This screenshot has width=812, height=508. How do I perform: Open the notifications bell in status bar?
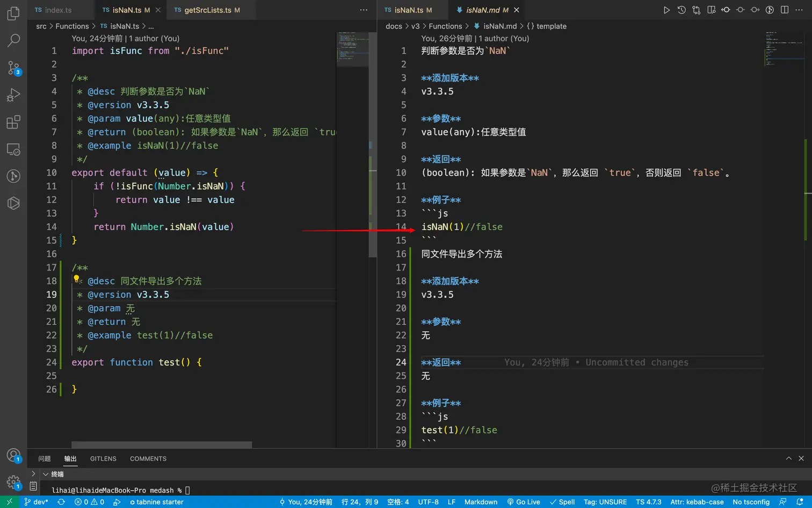[800, 502]
